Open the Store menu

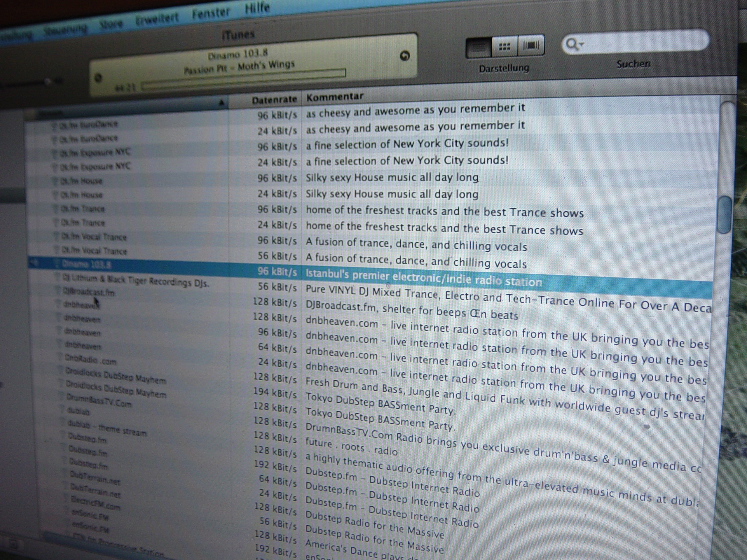[x=111, y=24]
